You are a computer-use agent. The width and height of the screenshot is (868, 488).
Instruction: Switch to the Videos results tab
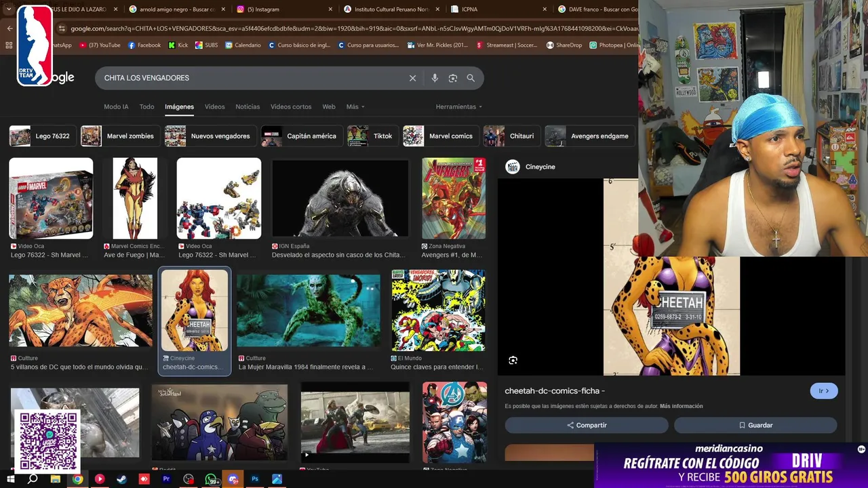pos(214,106)
